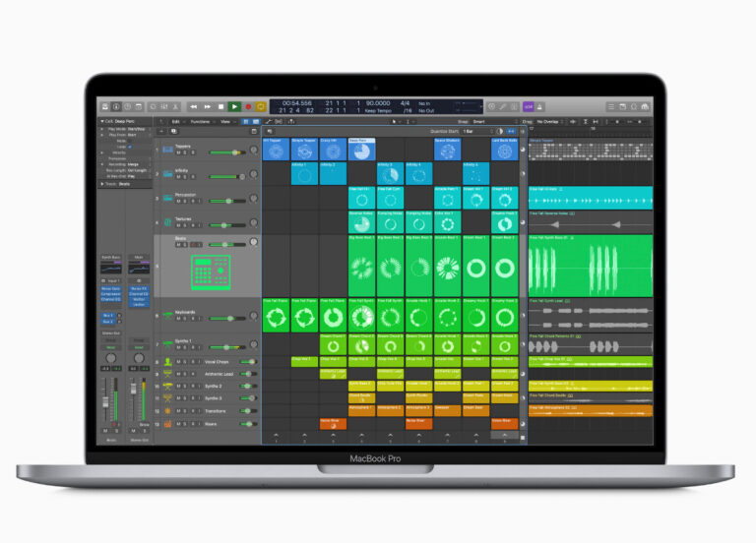Image resolution: width=756 pixels, height=543 pixels.
Task: Collapse the Cell: Deep Perc inspector section
Action: pos(102,121)
